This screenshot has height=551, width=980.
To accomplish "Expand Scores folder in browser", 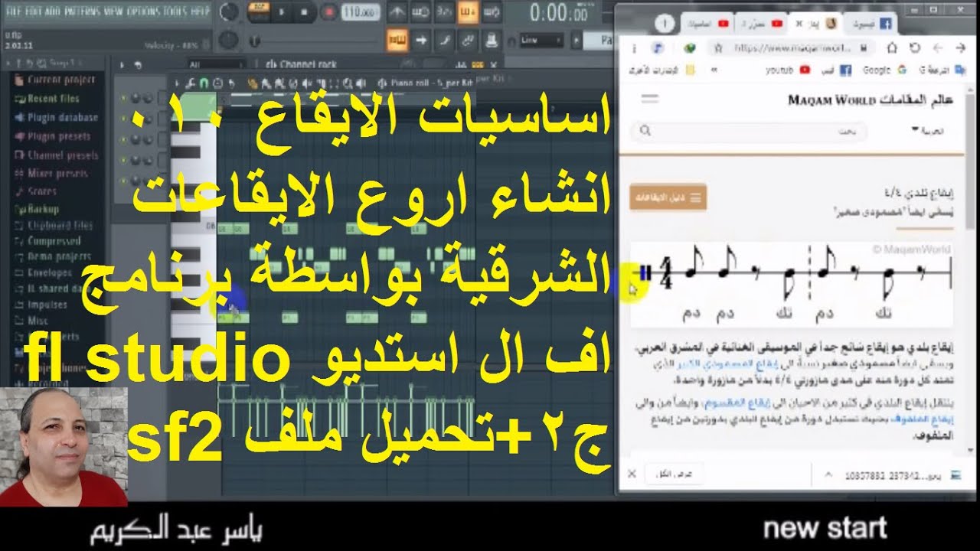I will point(36,191).
